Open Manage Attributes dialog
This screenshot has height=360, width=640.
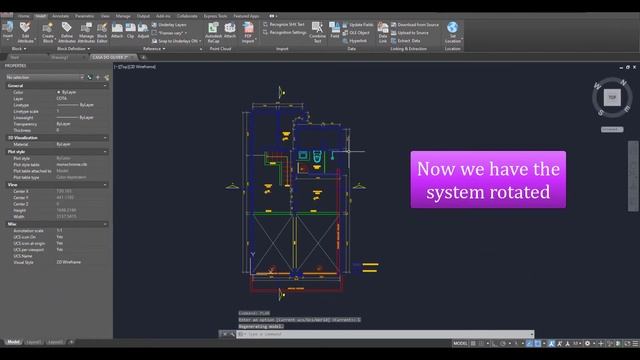[86, 32]
